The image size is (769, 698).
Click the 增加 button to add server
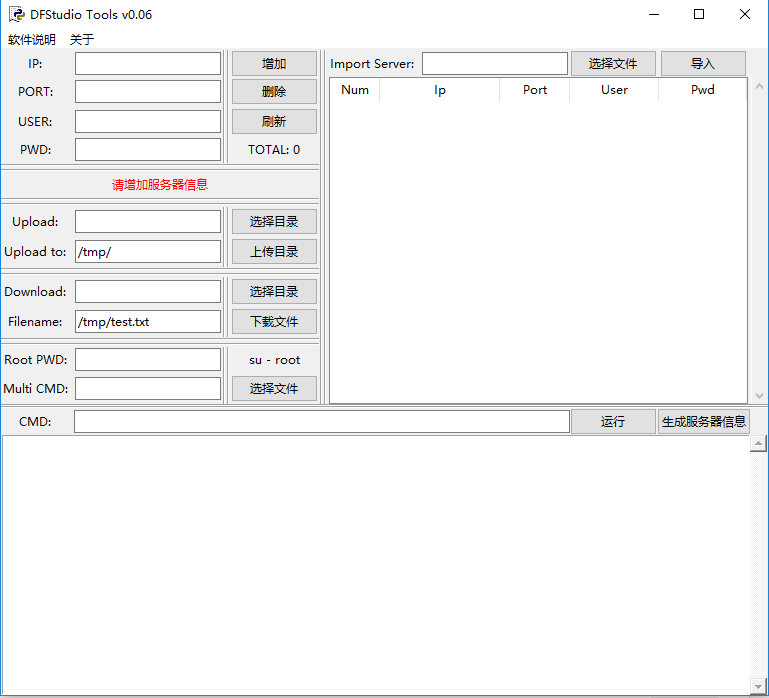[x=274, y=64]
